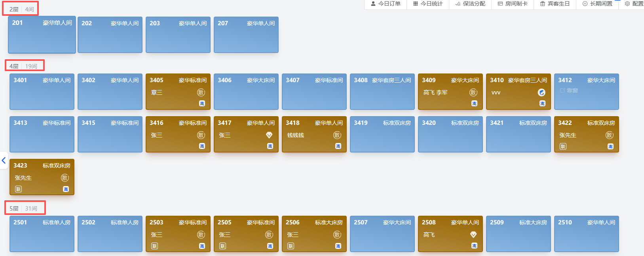The image size is (644, 256).
Task: Click the 散 icon in room 3409
Action: click(473, 92)
